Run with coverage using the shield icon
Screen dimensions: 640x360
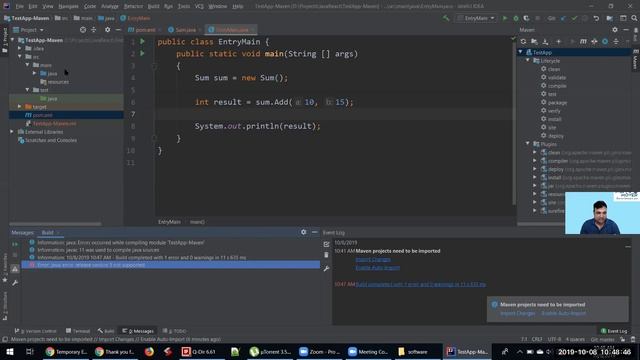point(527,18)
